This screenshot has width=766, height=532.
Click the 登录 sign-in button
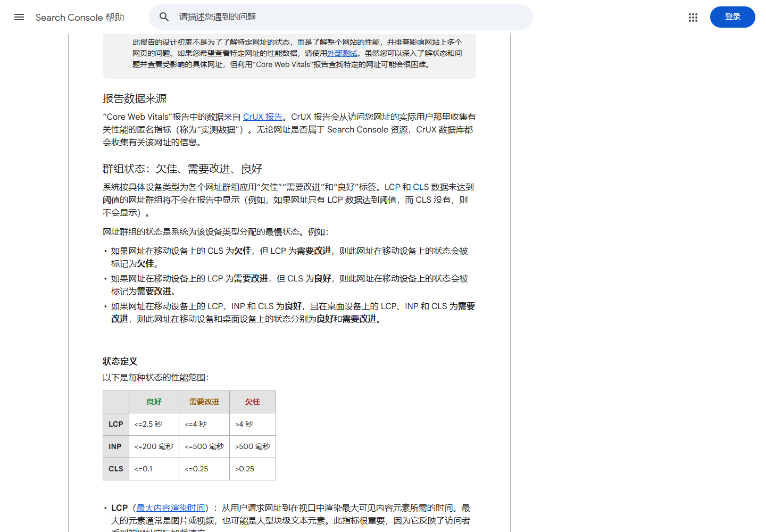pos(732,17)
